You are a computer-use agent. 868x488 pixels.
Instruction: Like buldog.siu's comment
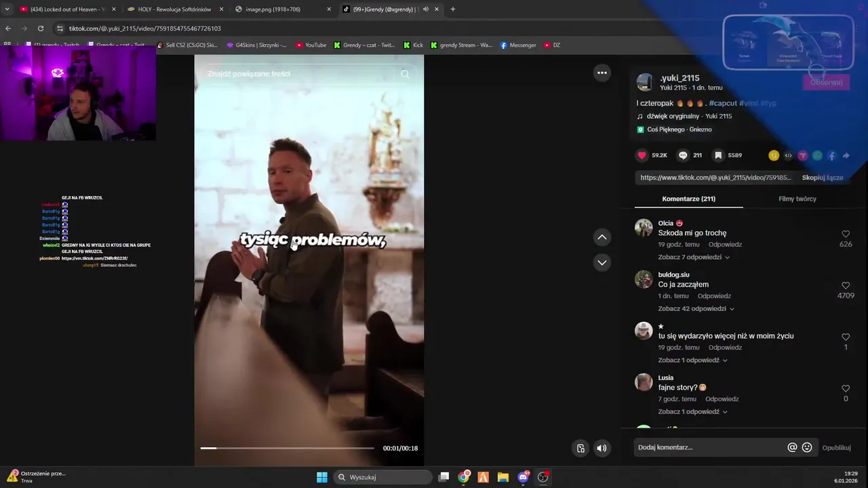point(846,285)
